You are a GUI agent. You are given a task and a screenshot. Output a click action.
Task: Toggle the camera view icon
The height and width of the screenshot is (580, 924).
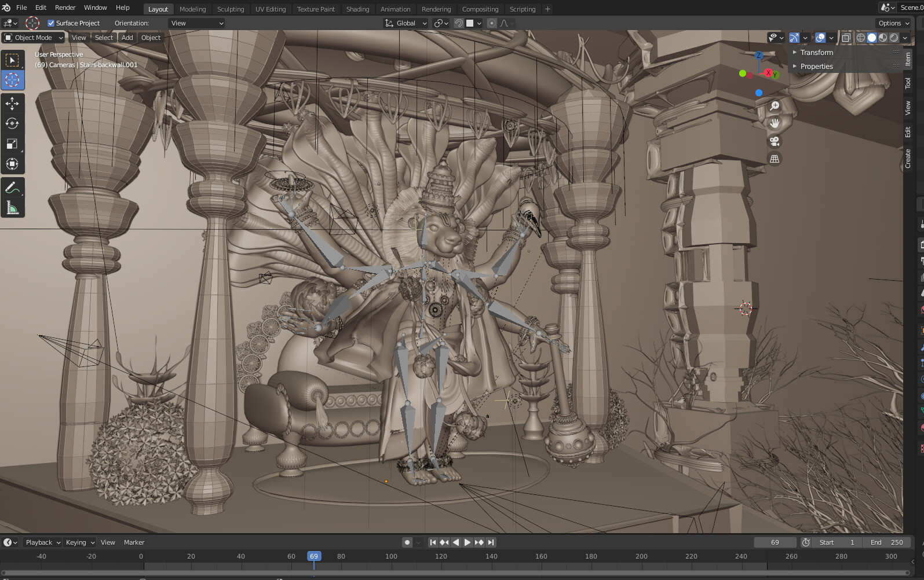[x=775, y=141]
